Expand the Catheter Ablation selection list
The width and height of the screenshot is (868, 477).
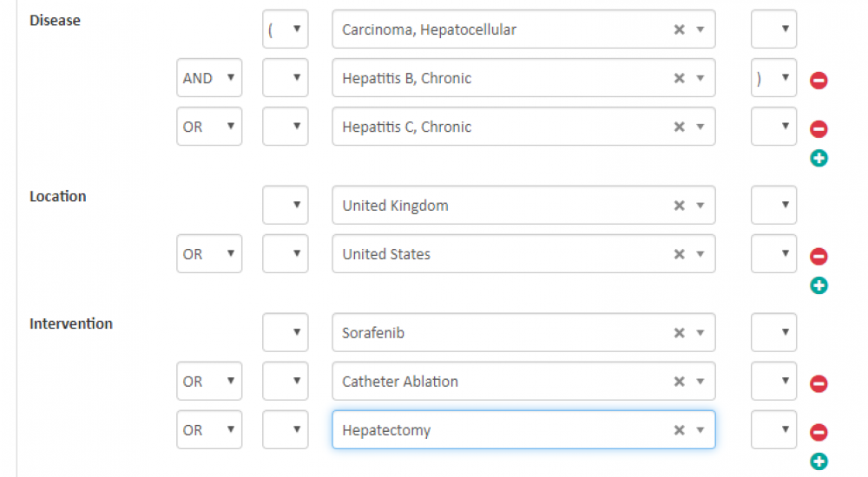pos(700,382)
